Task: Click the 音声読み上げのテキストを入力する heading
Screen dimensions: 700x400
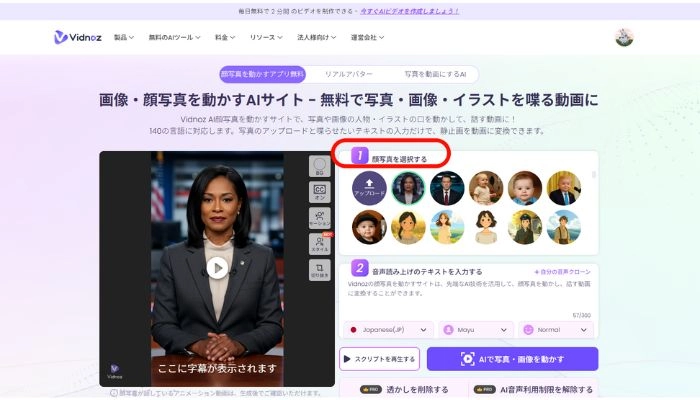Action: 427,271
